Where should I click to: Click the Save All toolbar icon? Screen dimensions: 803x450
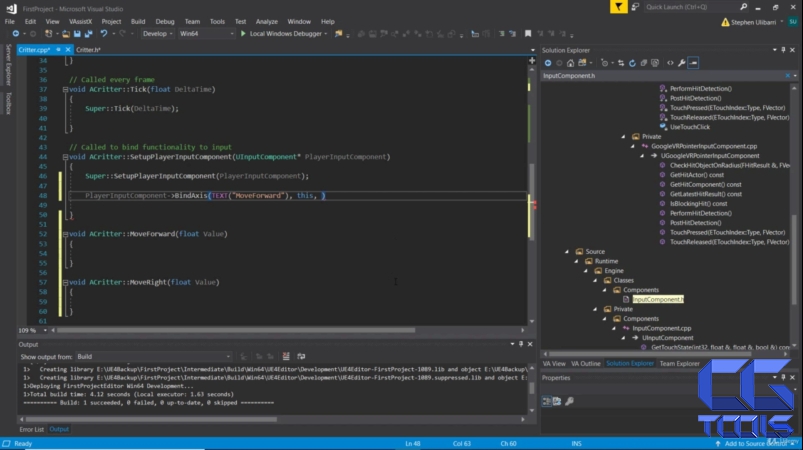(x=88, y=34)
